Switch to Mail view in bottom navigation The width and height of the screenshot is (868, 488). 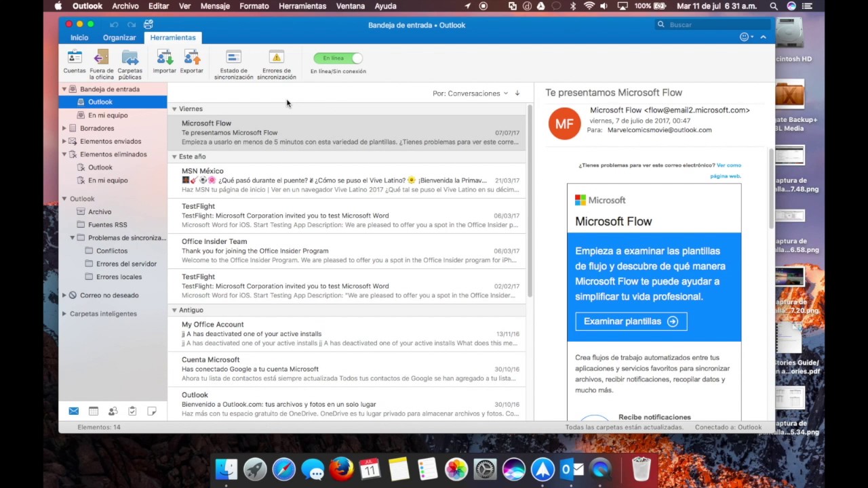click(x=74, y=411)
